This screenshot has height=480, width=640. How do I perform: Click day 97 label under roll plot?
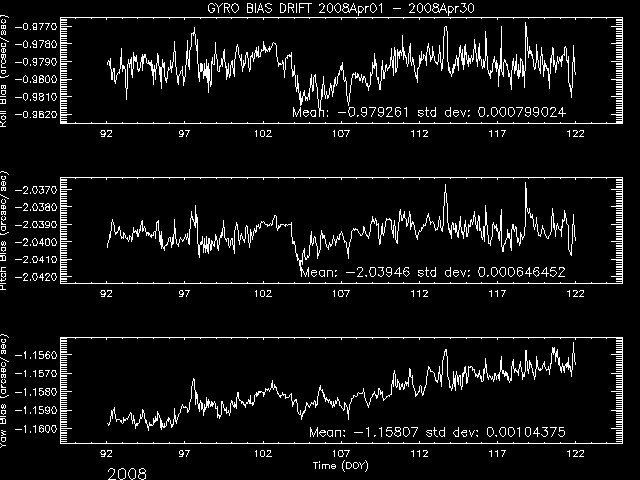[x=184, y=134]
